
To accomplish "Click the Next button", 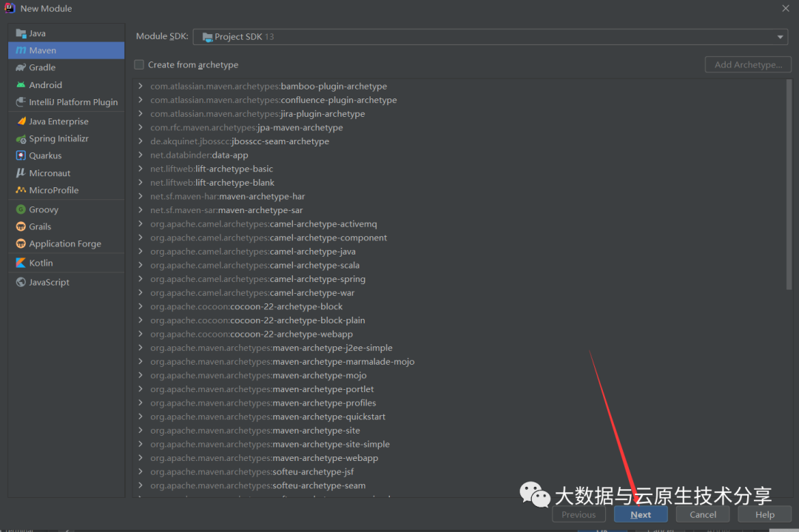I will point(641,515).
